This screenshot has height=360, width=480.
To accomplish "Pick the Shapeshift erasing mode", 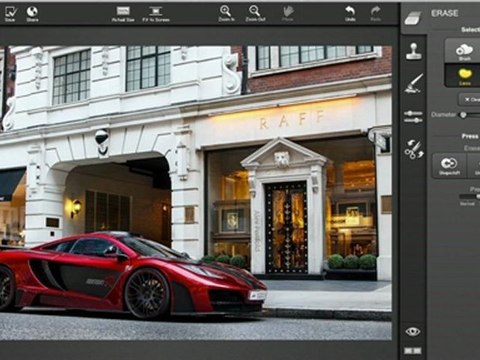I will (x=449, y=165).
